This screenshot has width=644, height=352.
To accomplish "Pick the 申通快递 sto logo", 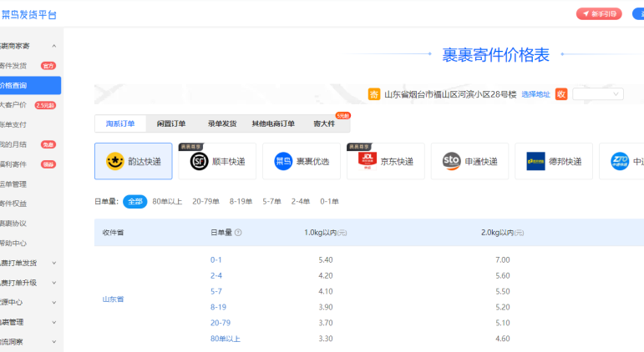I will pyautogui.click(x=451, y=161).
